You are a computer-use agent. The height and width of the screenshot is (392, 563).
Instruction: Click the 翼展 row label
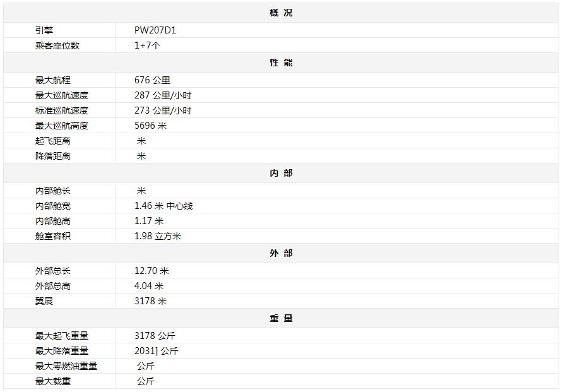44,301
